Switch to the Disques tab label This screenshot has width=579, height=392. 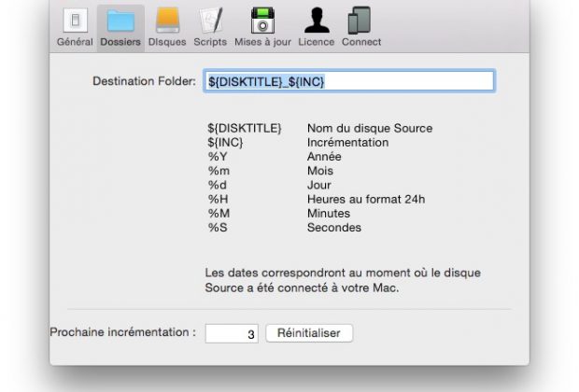pos(167,42)
